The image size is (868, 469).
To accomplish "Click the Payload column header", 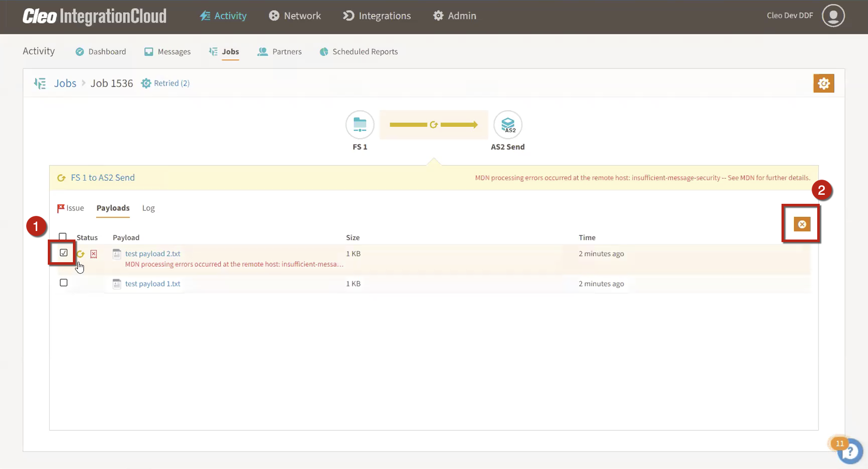I will (x=126, y=238).
